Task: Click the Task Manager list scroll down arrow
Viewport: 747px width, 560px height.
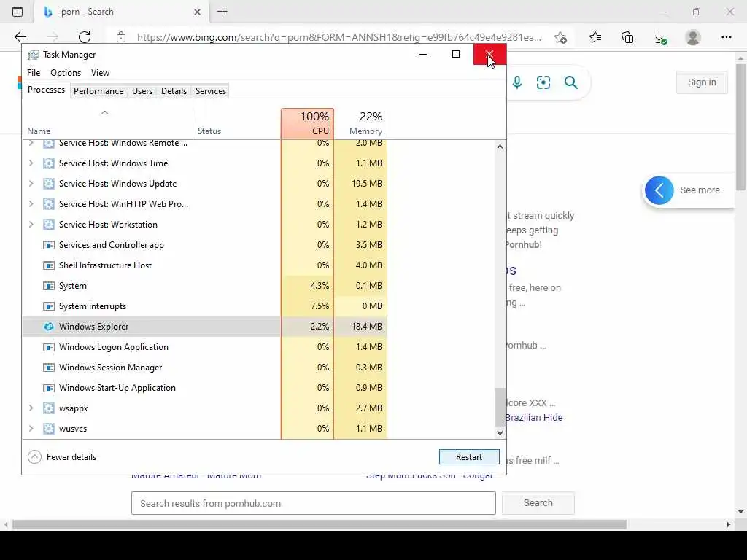Action: tap(500, 433)
